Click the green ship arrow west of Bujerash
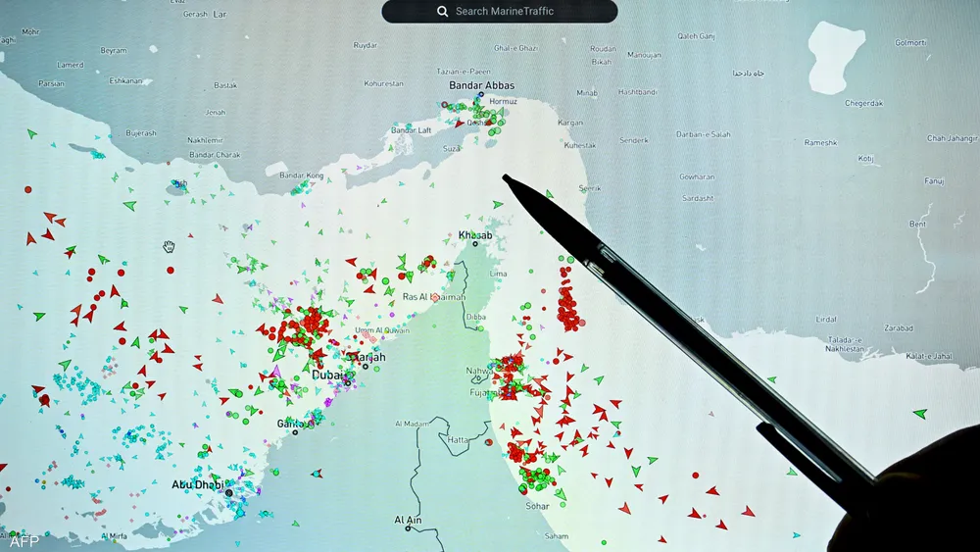The height and width of the screenshot is (552, 980). pos(32,132)
